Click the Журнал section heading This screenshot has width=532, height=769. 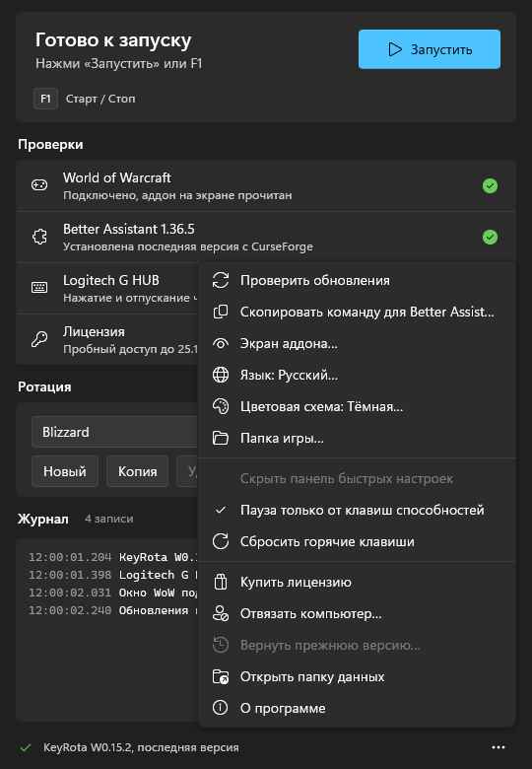click(43, 519)
